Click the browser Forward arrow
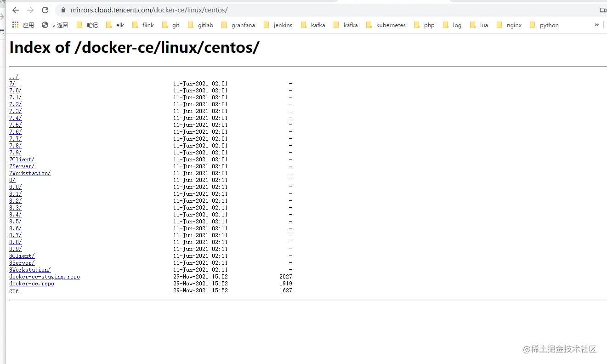Image resolution: width=607 pixels, height=364 pixels. coord(30,10)
